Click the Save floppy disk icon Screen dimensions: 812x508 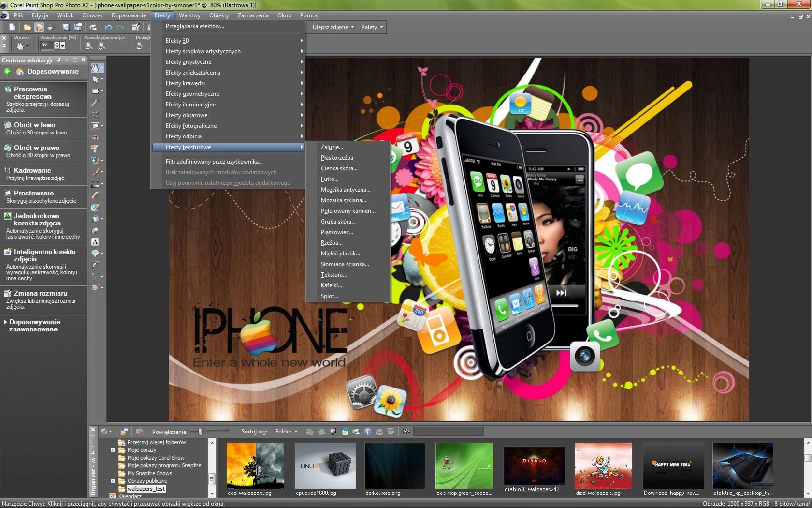pos(66,28)
